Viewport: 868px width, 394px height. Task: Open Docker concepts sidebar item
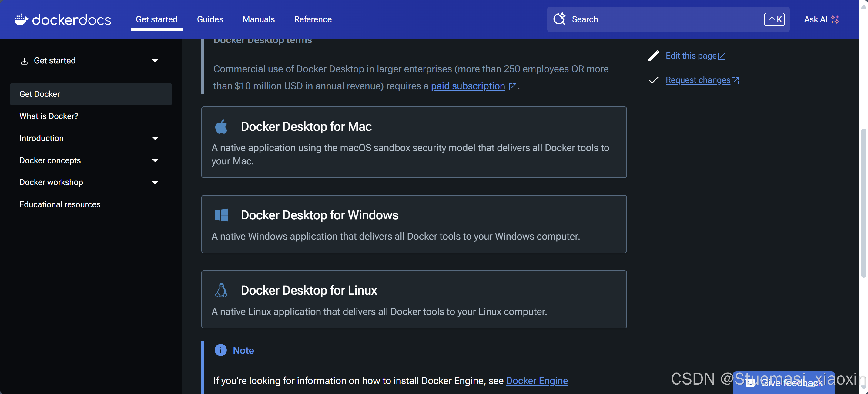point(50,160)
